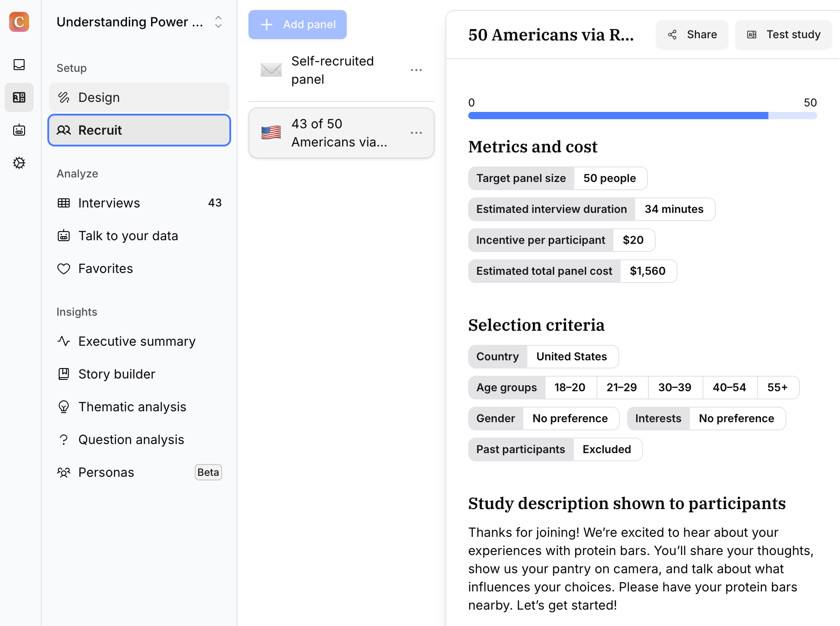Open more options for Self-recruited panel
Screen dimensions: 840x626
(x=416, y=70)
